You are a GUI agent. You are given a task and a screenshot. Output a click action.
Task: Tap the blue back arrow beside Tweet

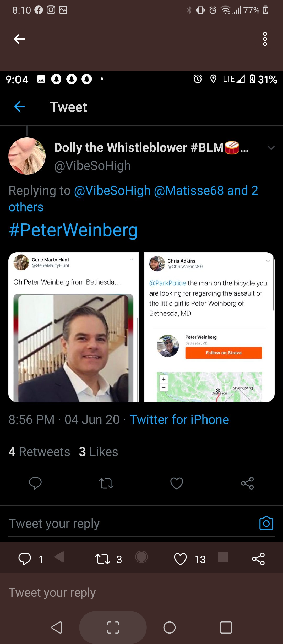pos(19,107)
